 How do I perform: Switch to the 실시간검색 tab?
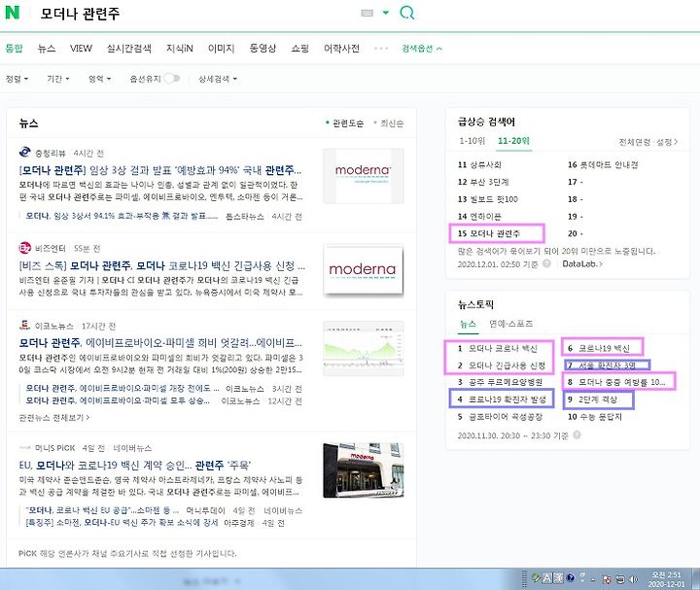click(129, 49)
